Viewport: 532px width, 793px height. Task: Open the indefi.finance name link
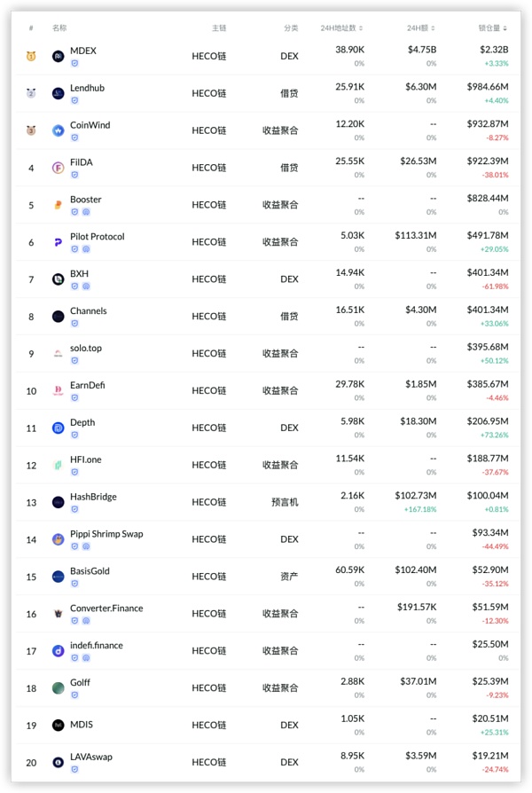(96, 646)
